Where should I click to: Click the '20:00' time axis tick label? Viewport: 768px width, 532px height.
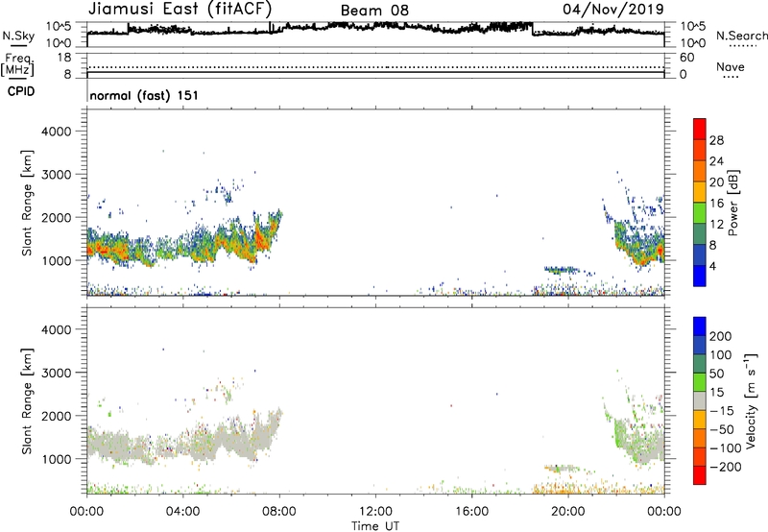pos(568,512)
